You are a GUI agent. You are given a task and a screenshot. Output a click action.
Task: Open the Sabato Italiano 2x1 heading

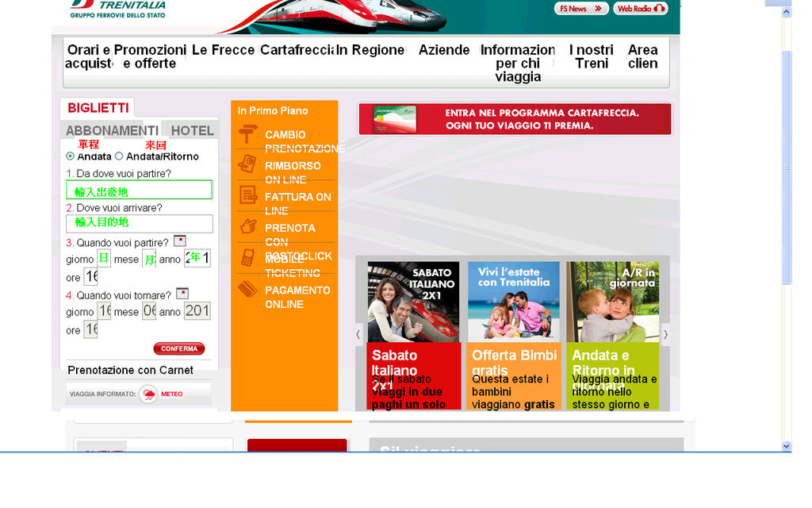[395, 370]
